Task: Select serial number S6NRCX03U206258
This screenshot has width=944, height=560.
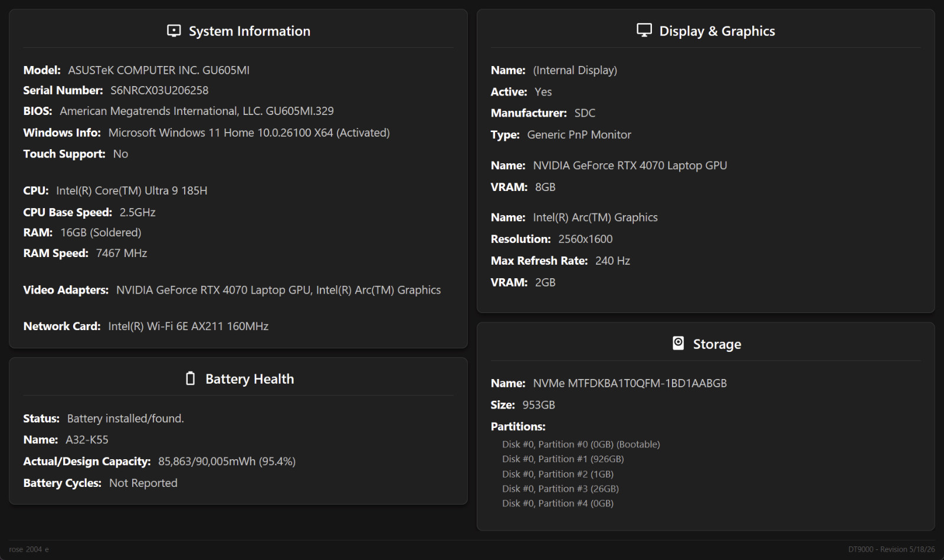Action: [x=159, y=90]
